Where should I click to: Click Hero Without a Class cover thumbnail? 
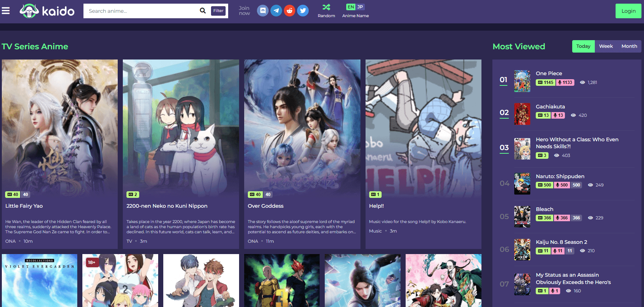pyautogui.click(x=522, y=149)
